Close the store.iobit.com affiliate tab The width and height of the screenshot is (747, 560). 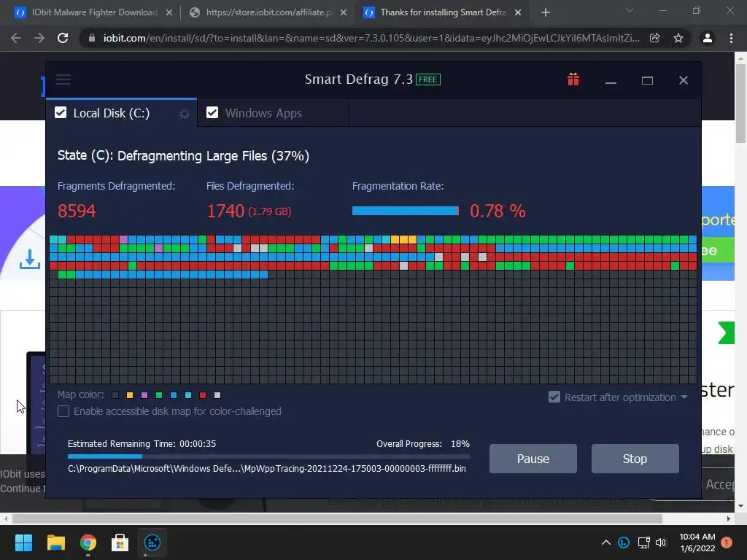tap(344, 12)
